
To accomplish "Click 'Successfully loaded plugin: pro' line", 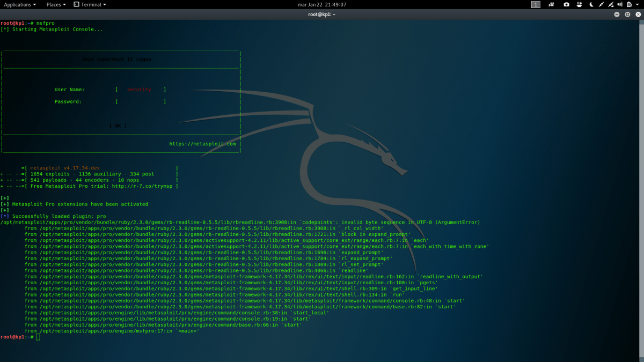I will click(x=53, y=216).
